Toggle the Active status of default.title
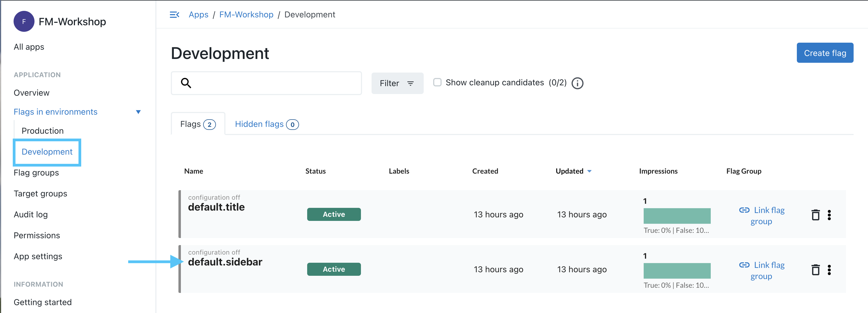Screen dimensions: 868x313 click(x=334, y=214)
